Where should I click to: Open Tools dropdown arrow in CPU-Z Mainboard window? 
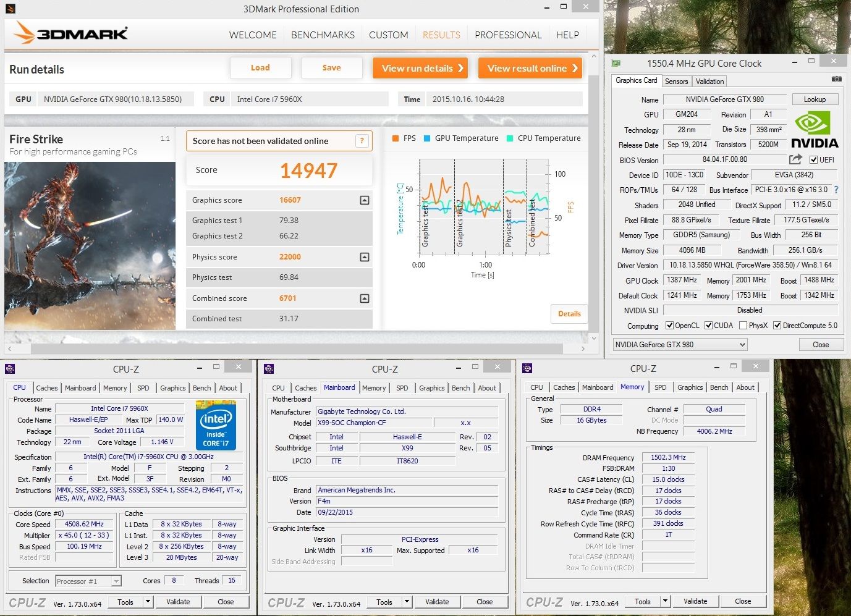[x=407, y=601]
